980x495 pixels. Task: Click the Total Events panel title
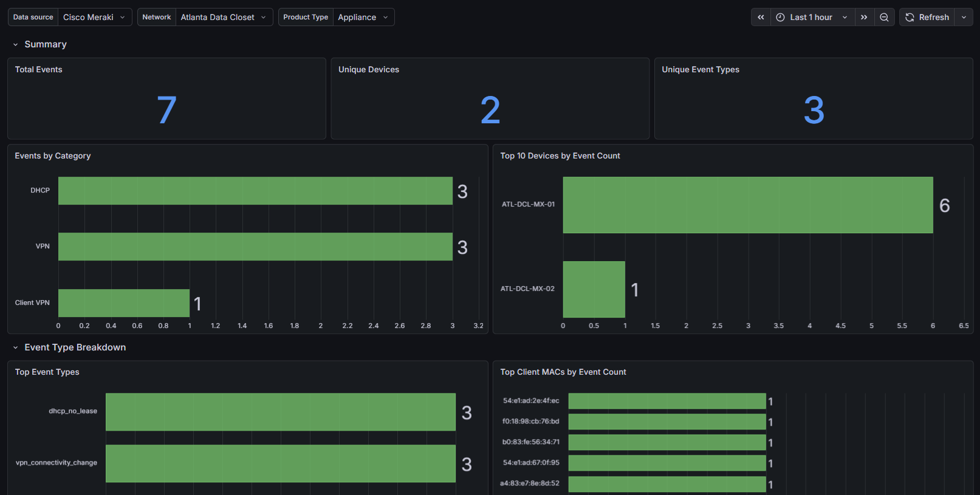39,69
